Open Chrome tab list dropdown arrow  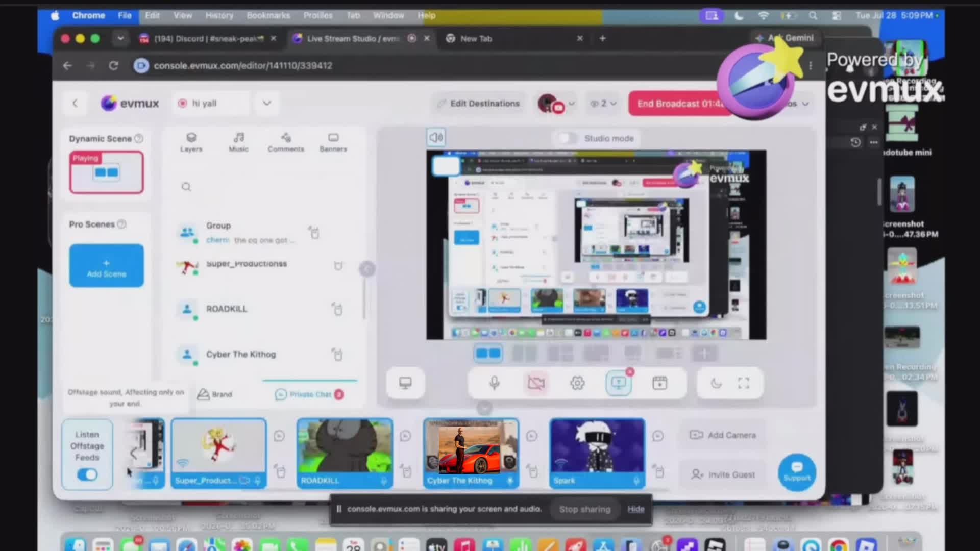[120, 38]
